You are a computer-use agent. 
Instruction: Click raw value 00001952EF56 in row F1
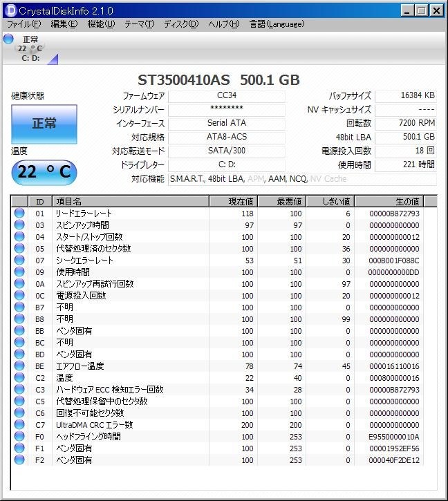[x=394, y=448]
